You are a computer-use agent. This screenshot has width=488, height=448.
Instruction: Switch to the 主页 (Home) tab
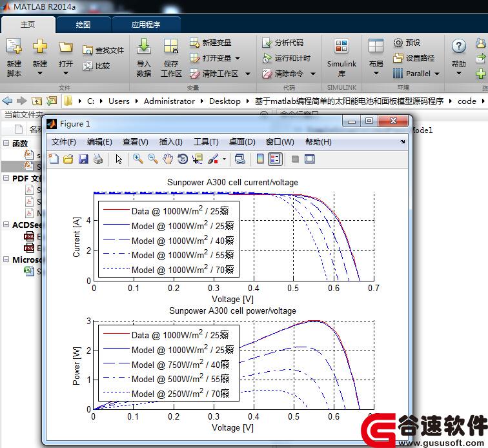click(28, 25)
